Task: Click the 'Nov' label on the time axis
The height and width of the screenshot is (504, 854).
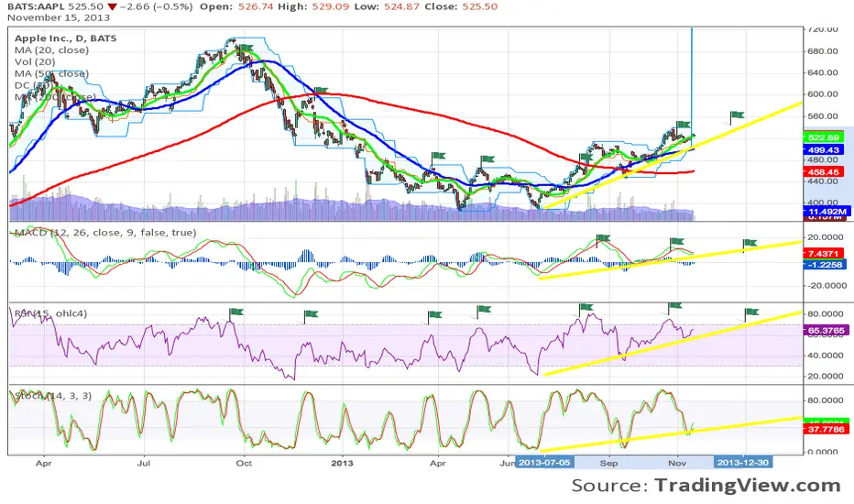Action: [677, 463]
